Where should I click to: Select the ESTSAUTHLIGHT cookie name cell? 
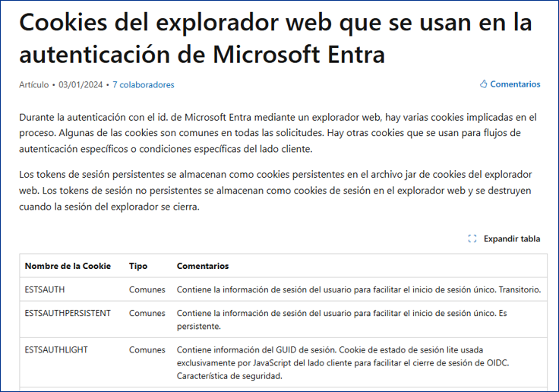click(56, 350)
